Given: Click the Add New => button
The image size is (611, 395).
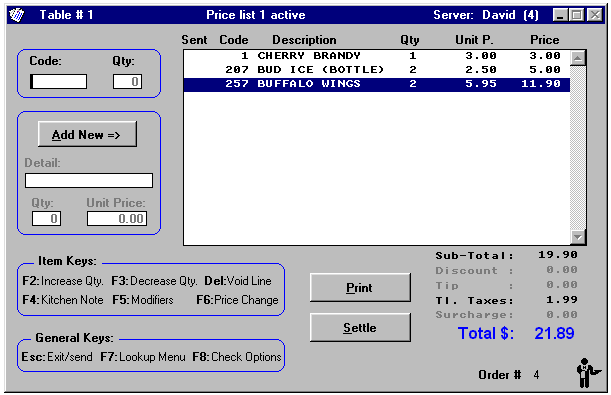Looking at the screenshot, I should (x=87, y=134).
